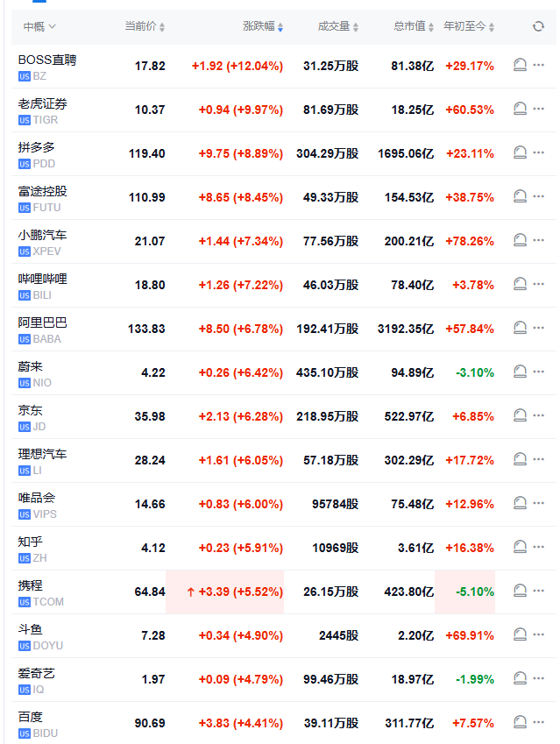Open more options for 小鹏汽车 row
Image resolution: width=560 pixels, height=744 pixels.
click(x=539, y=241)
